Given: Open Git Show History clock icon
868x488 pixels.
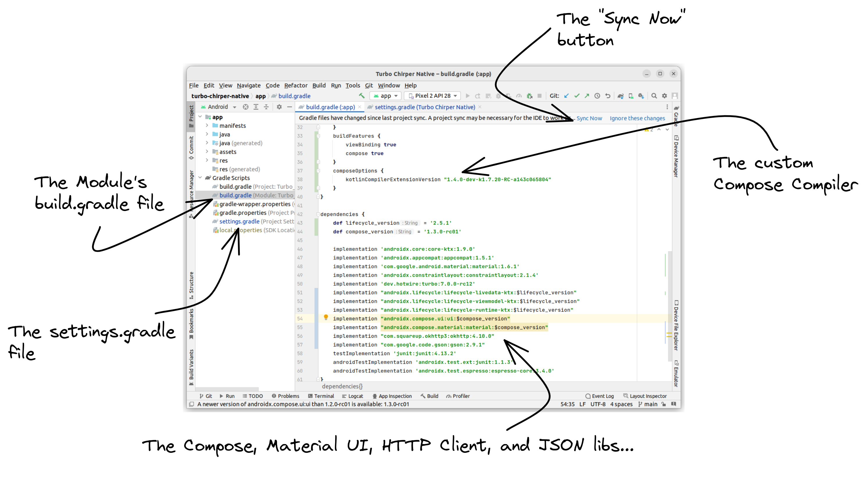Looking at the screenshot, I should click(597, 96).
